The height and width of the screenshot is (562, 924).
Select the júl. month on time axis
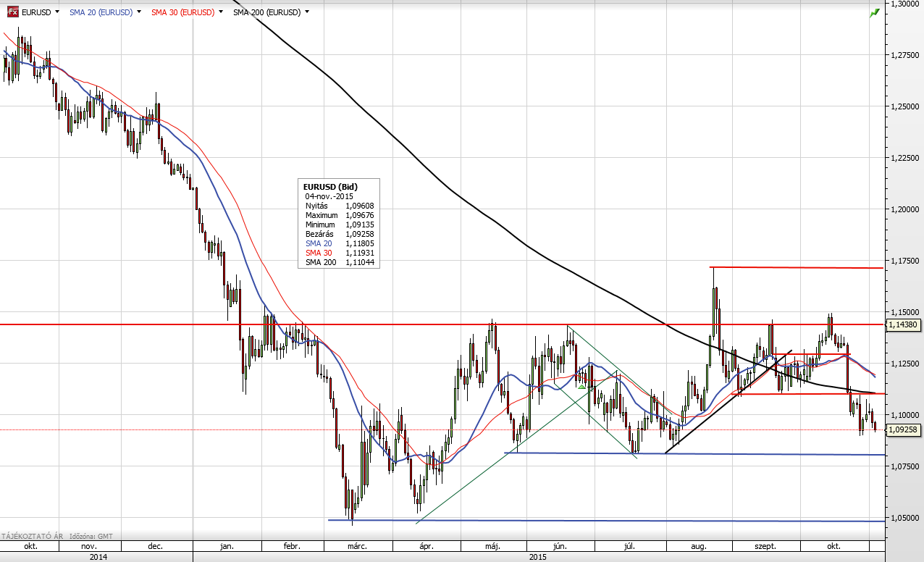tap(630, 546)
